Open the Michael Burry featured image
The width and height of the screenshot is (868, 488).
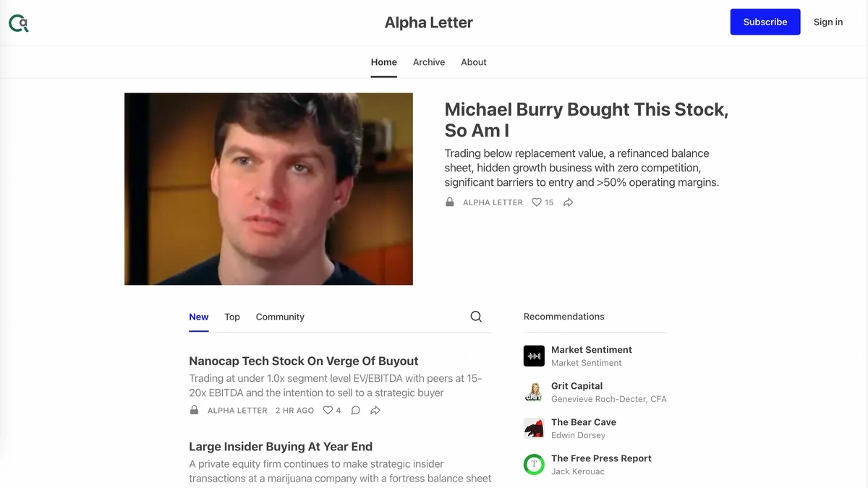pos(268,189)
